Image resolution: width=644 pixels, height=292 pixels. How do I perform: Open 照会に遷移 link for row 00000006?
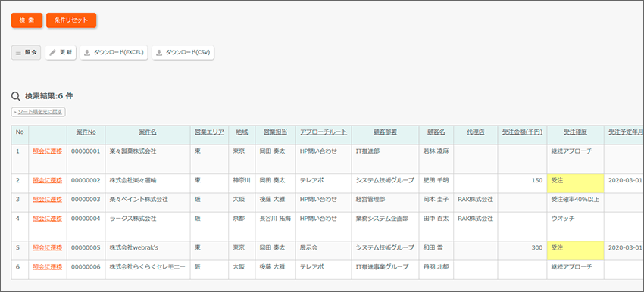point(47,266)
